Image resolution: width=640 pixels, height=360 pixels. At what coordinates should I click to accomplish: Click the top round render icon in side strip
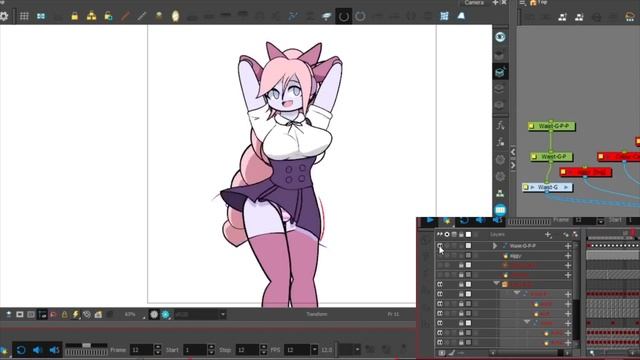(x=500, y=37)
